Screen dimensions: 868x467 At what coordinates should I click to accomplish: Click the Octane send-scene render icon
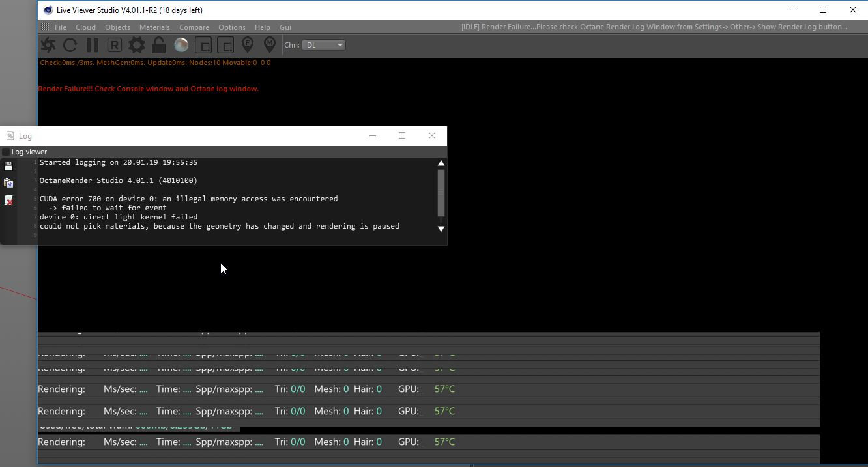[48, 45]
